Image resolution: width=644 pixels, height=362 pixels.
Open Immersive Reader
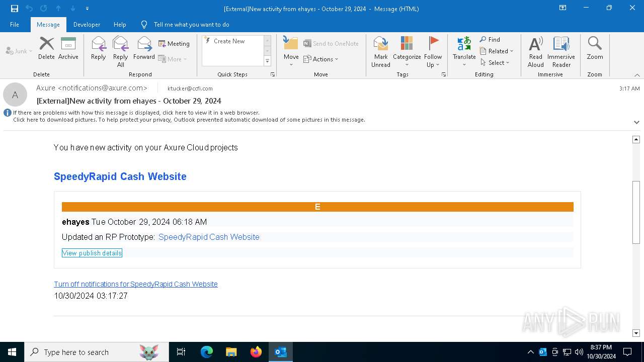click(561, 51)
